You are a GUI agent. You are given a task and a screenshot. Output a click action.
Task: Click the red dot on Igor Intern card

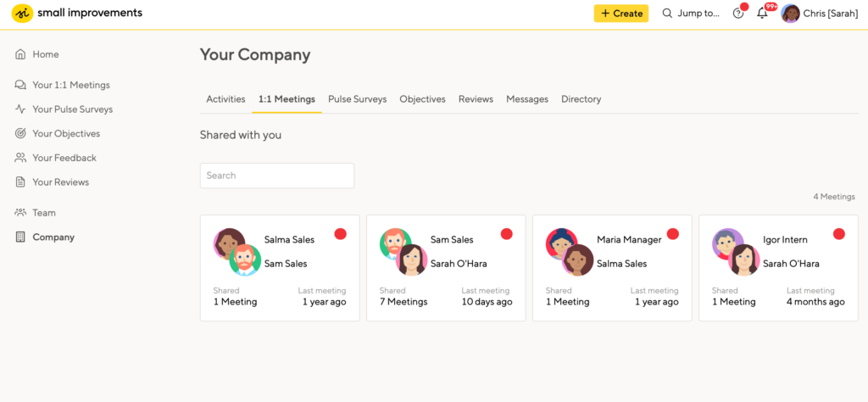839,234
